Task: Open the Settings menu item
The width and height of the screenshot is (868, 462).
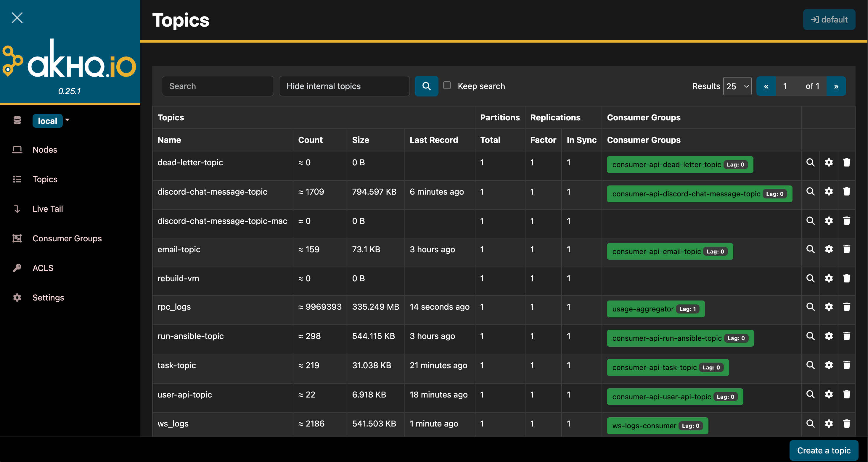Action: coord(48,298)
